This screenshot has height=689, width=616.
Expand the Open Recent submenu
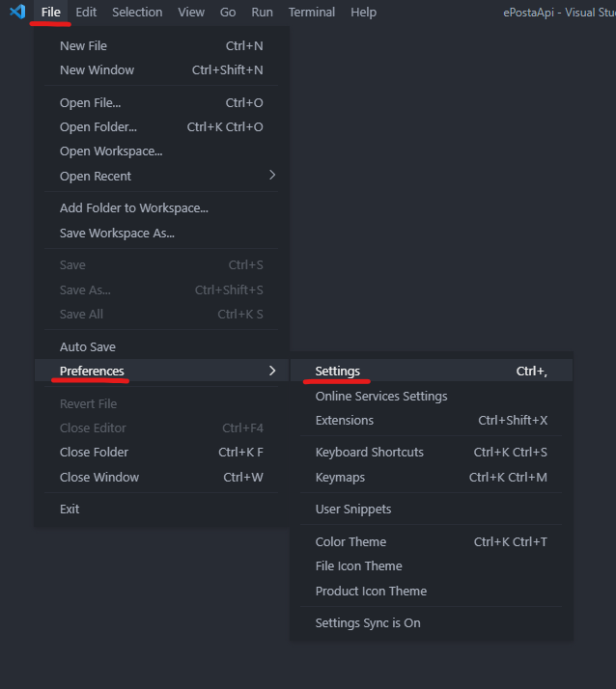click(161, 176)
